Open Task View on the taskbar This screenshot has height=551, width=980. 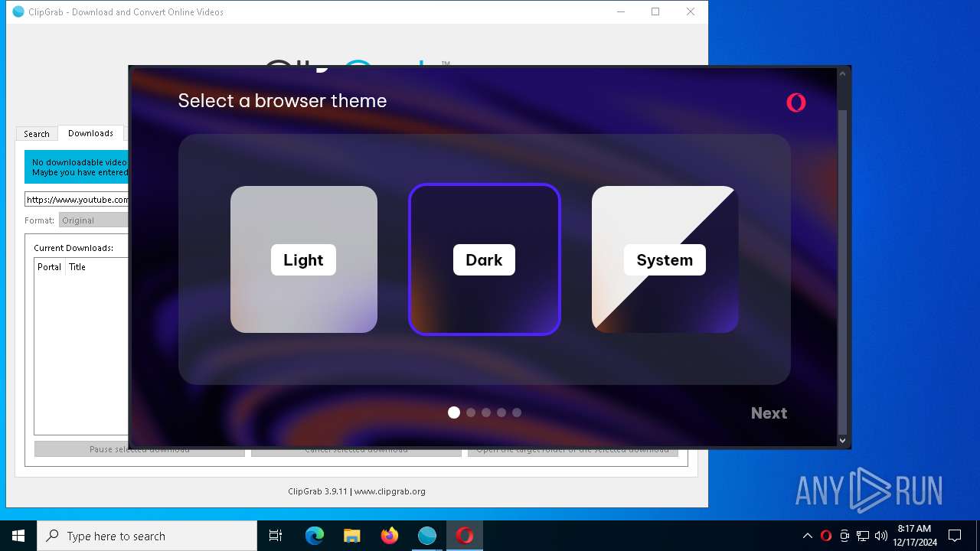pyautogui.click(x=276, y=536)
